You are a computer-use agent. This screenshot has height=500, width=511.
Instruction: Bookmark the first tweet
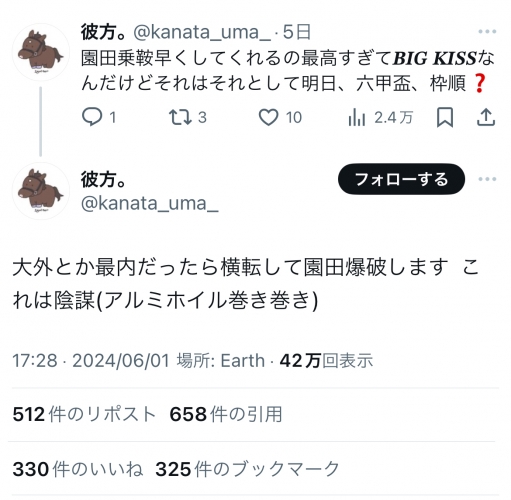click(x=445, y=117)
